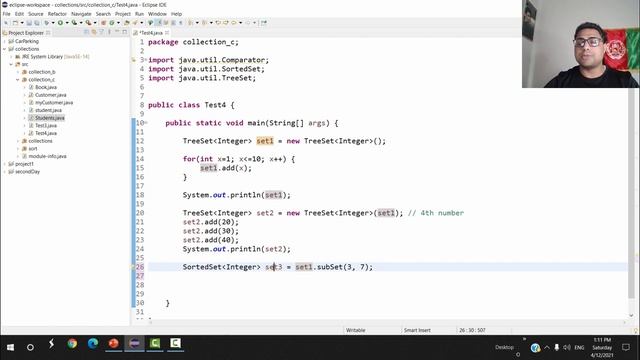The width and height of the screenshot is (640, 360).
Task: Click the Save All toolbar icon
Action: 37,23
